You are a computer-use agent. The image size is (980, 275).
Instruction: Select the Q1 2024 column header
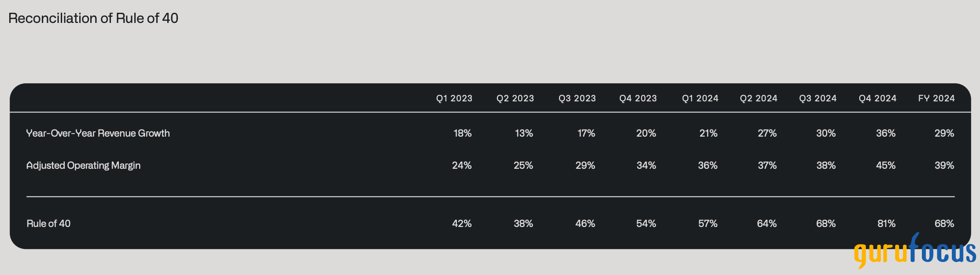(x=700, y=98)
